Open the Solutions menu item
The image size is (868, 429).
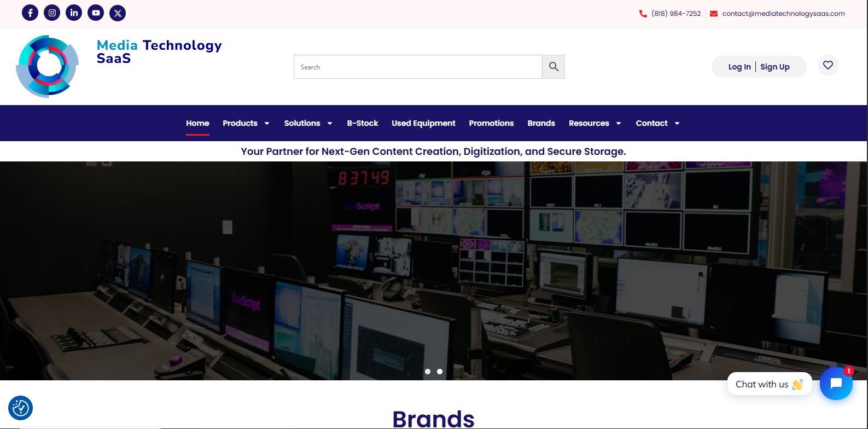[302, 123]
